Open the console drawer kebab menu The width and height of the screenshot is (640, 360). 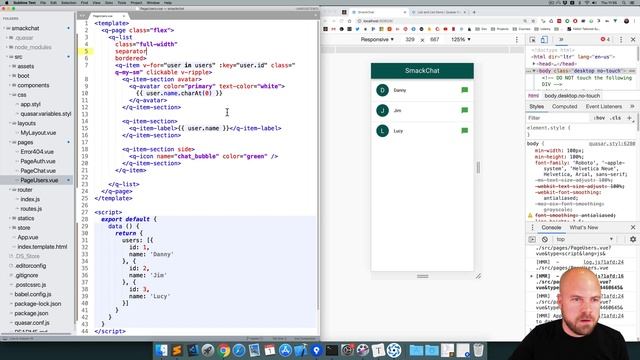(x=532, y=227)
